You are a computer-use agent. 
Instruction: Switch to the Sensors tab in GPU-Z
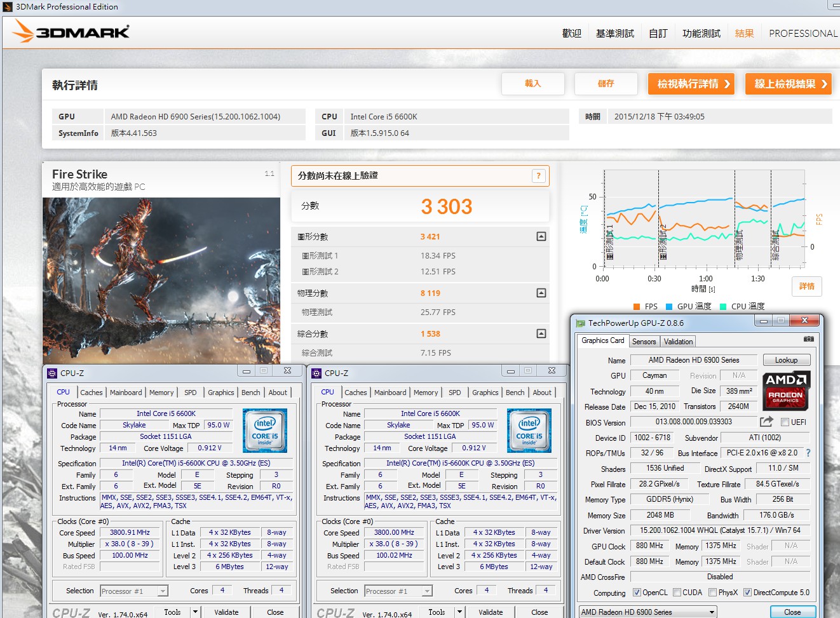[644, 342]
